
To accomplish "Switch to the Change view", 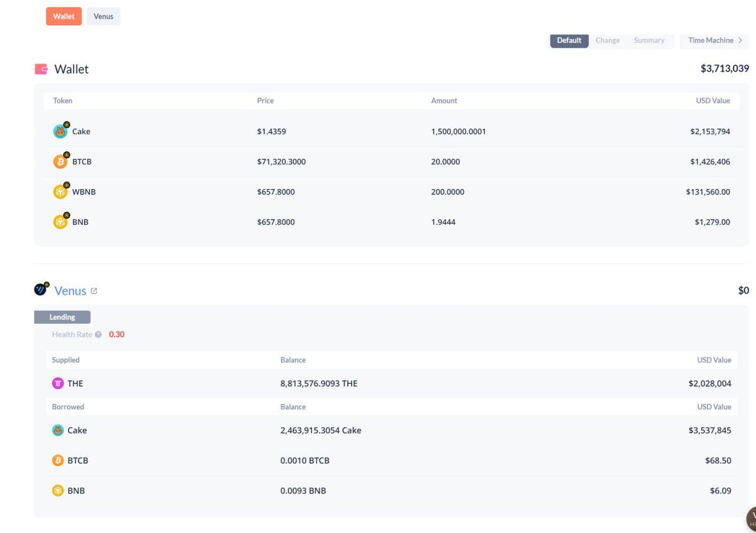I will (607, 40).
